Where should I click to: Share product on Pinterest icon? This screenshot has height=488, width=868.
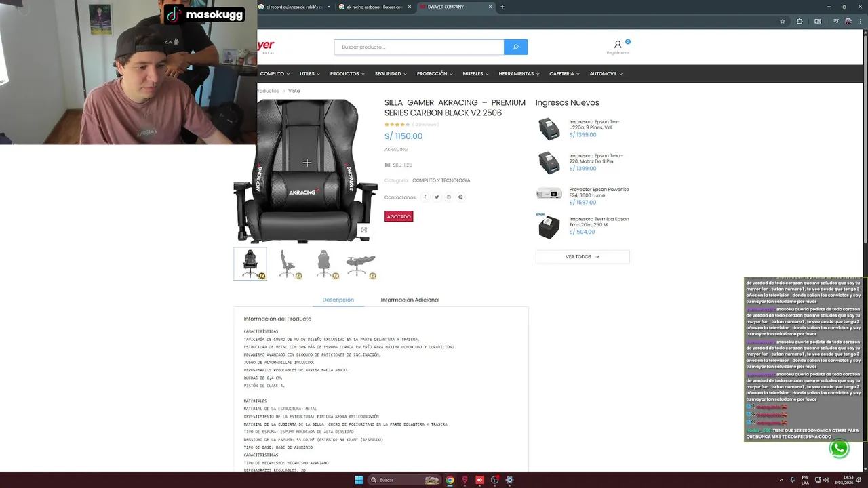coord(460,197)
